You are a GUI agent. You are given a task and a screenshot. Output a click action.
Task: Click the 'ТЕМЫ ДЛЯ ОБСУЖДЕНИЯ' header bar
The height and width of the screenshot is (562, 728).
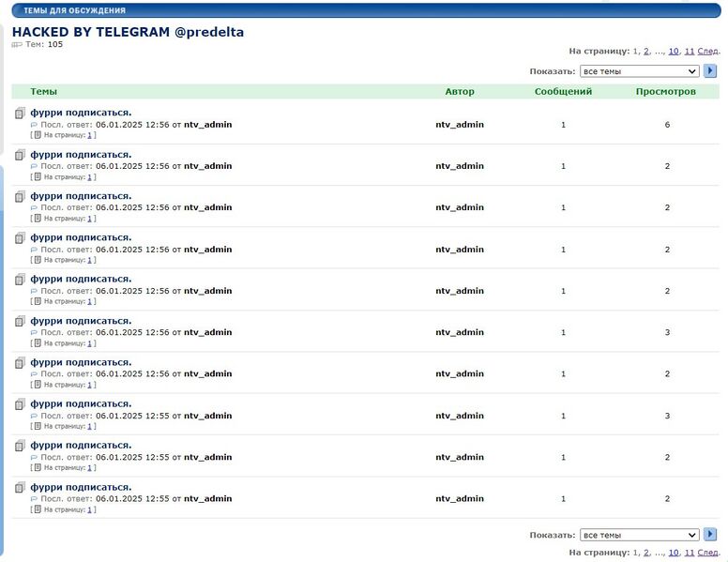tap(366, 10)
